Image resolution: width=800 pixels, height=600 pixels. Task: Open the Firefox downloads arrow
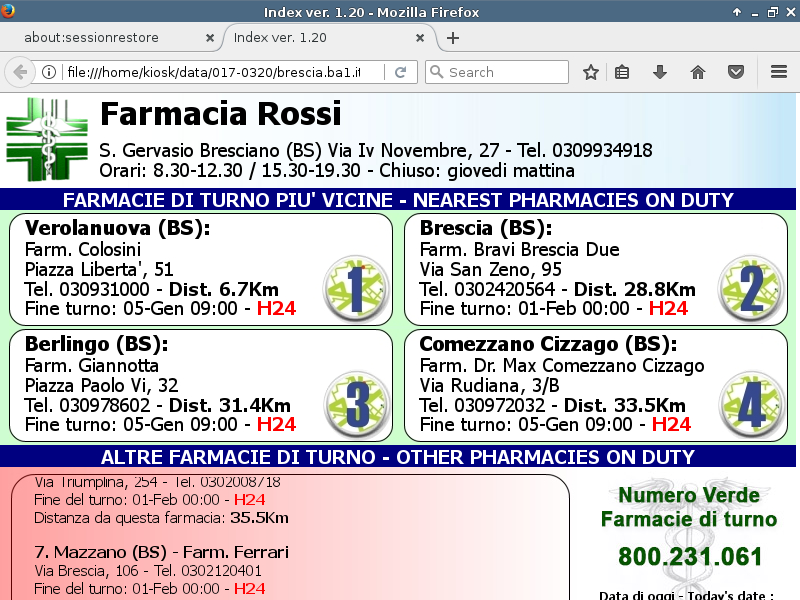pos(660,72)
